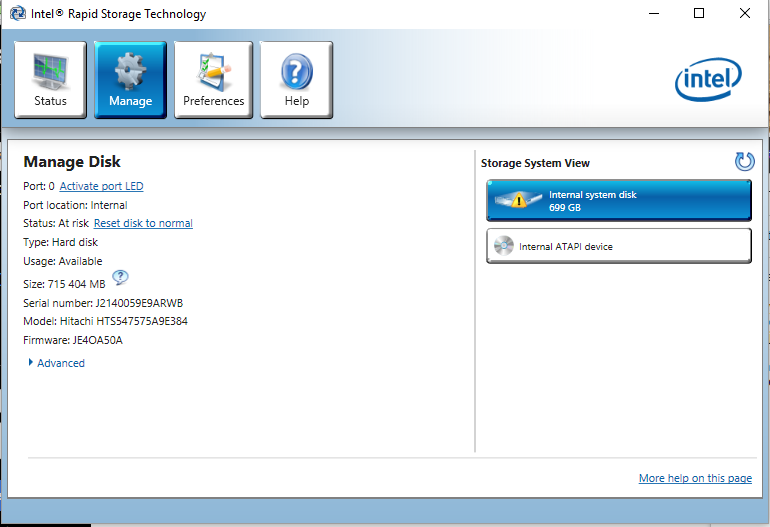Click Reset disk to normal link
This screenshot has height=527, width=770.
[143, 223]
